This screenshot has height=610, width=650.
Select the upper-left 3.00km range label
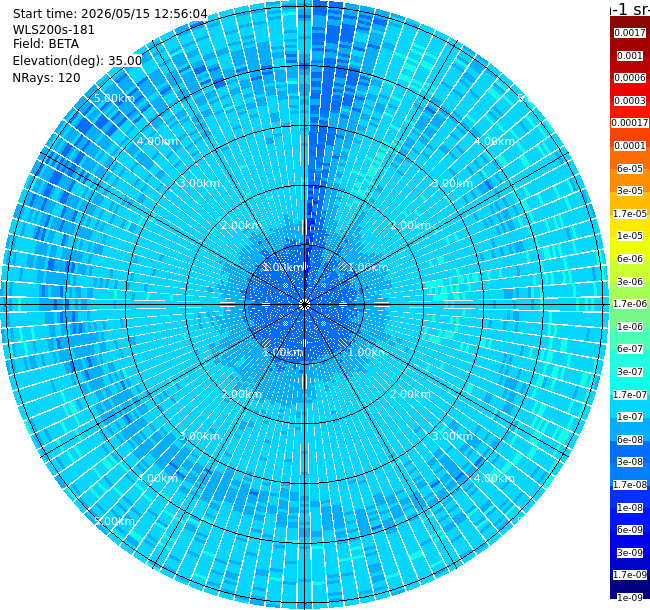click(199, 183)
